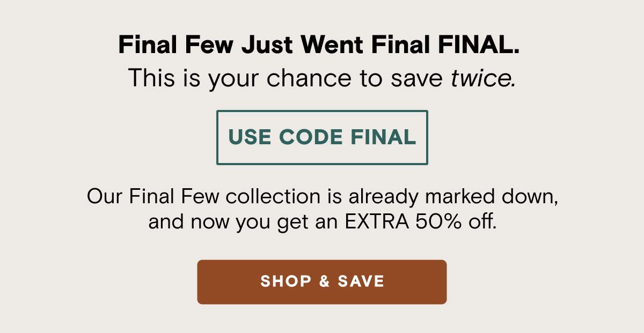Image resolution: width=644 pixels, height=333 pixels.
Task: Click the space between code box and body text
Action: 322,177
